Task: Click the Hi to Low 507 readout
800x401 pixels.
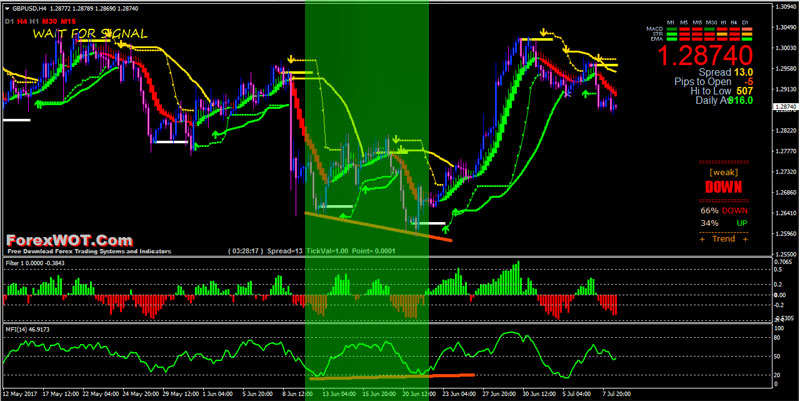Action: point(721,91)
